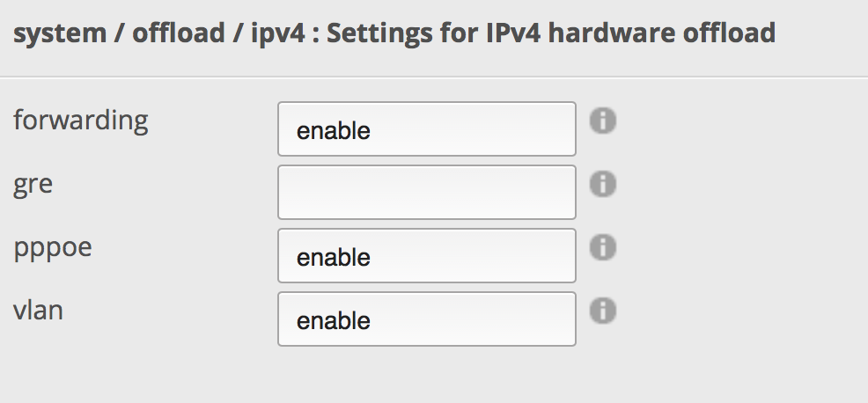Click the "gre" setting label
The width and height of the screenshot is (868, 403).
(33, 185)
